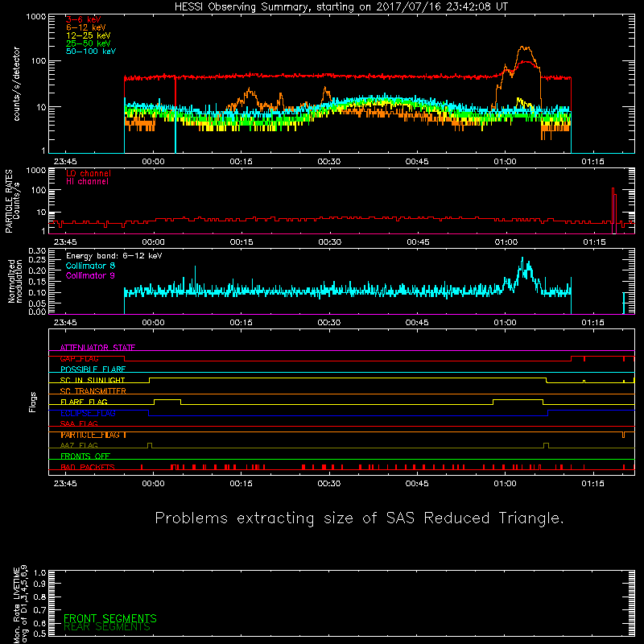The image size is (644, 644).
Task: Select the HI channel legend label
Action: tap(87, 182)
